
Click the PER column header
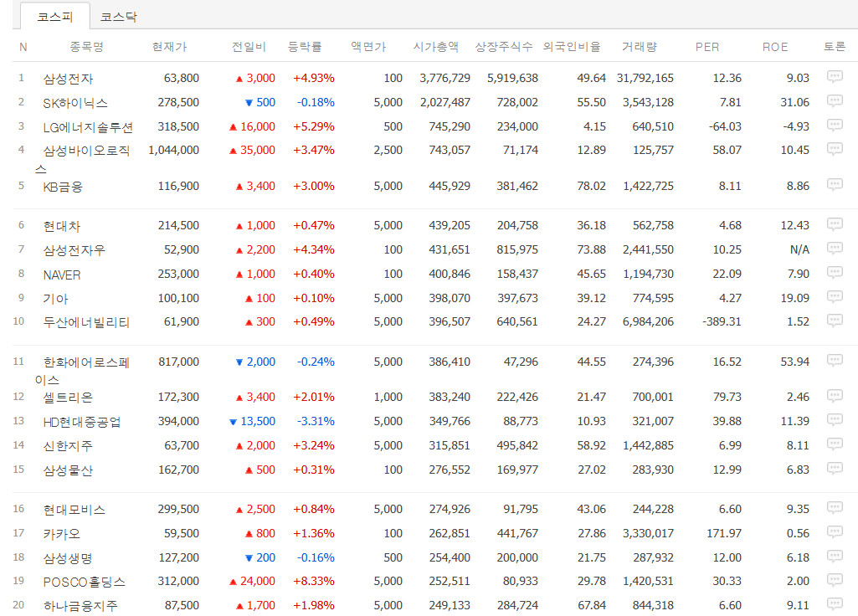pyautogui.click(x=707, y=47)
